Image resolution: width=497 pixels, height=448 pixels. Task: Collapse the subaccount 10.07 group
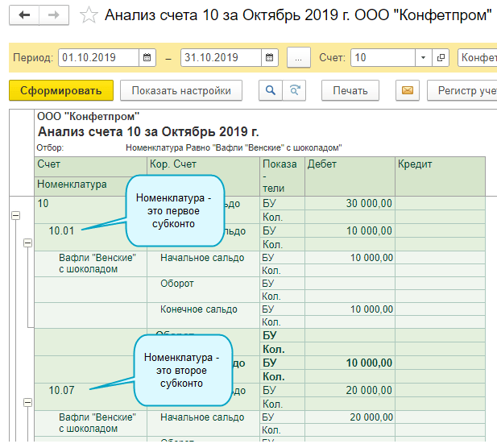pos(28,403)
